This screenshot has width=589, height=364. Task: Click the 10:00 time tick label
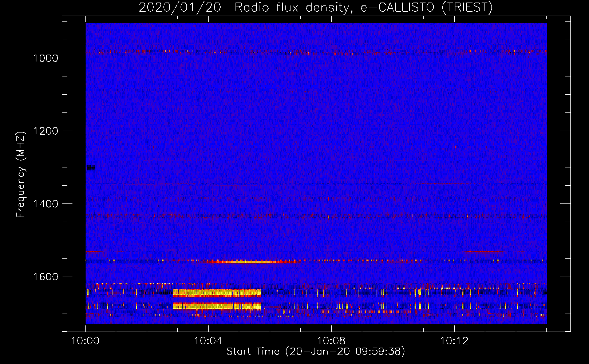[x=85, y=341]
